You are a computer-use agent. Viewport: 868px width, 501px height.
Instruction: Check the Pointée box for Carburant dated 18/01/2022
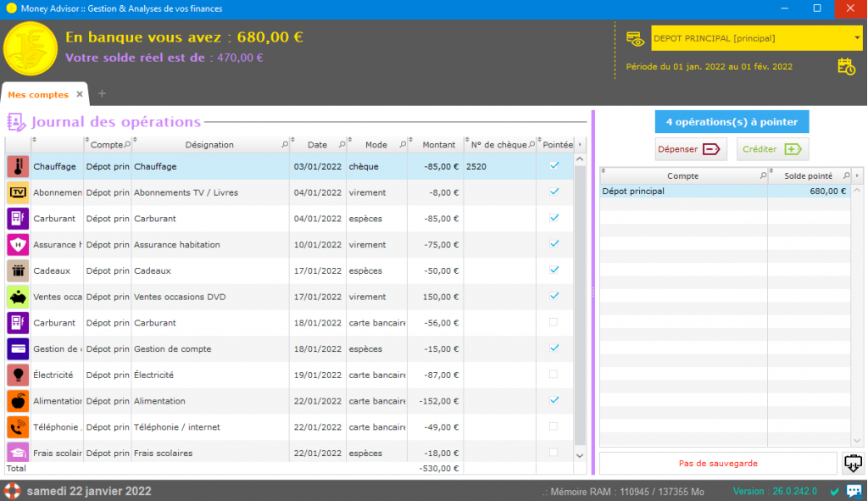point(554,322)
